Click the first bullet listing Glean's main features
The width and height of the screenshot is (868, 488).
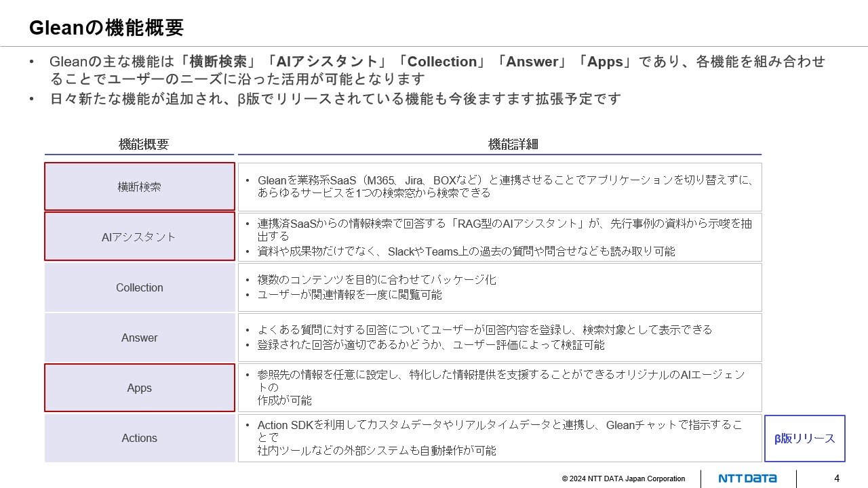pyautogui.click(x=437, y=70)
